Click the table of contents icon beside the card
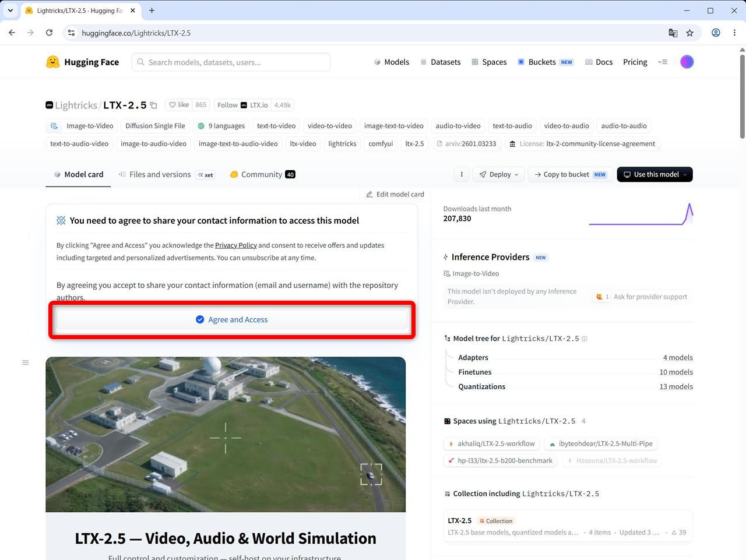Viewport: 746px width, 560px height. pyautogui.click(x=25, y=362)
